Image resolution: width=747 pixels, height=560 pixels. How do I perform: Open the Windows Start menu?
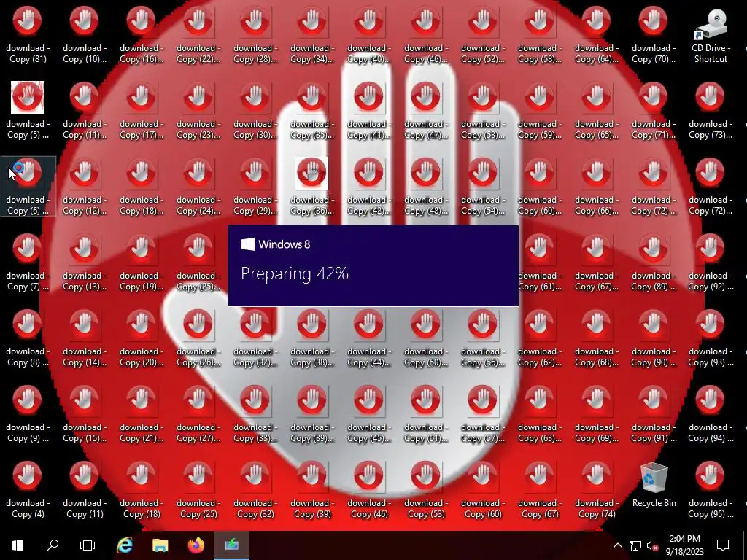coord(18,545)
